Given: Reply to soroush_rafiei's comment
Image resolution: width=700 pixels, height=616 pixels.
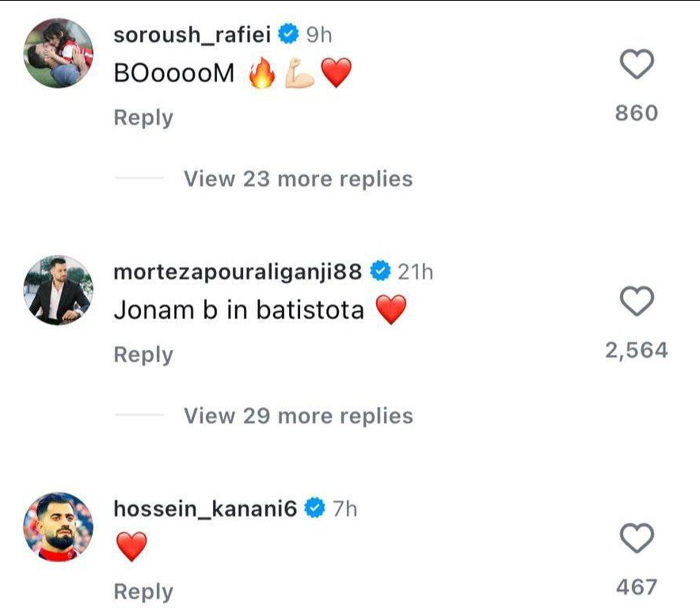Looking at the screenshot, I should 143,117.
